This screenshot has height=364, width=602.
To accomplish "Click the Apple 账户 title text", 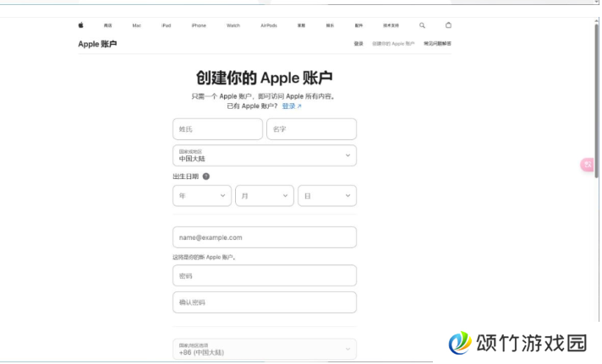I will [97, 44].
